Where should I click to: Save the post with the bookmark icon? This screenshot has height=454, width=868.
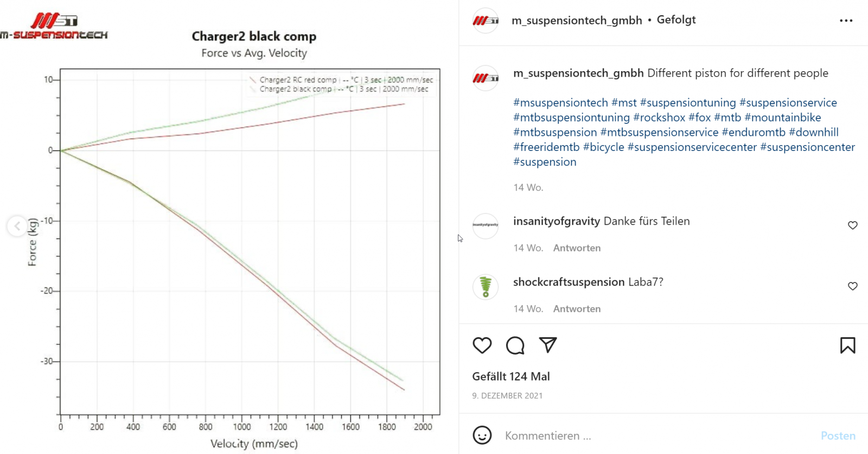pos(847,345)
